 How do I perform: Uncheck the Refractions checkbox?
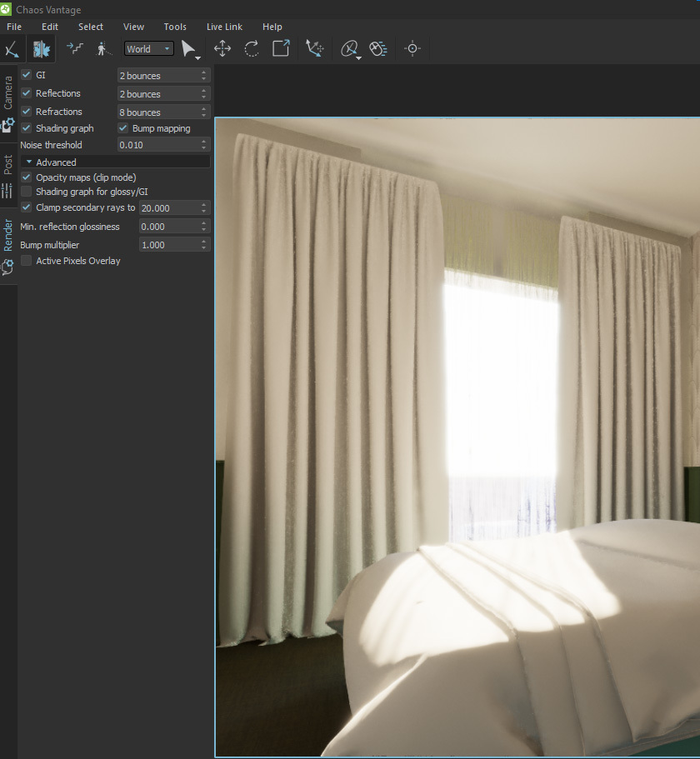pyautogui.click(x=27, y=112)
